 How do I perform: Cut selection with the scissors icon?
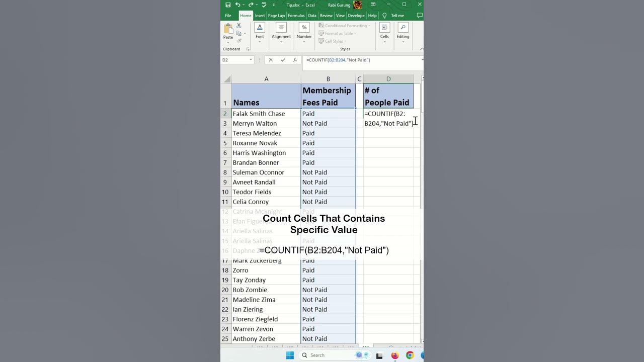click(x=239, y=25)
